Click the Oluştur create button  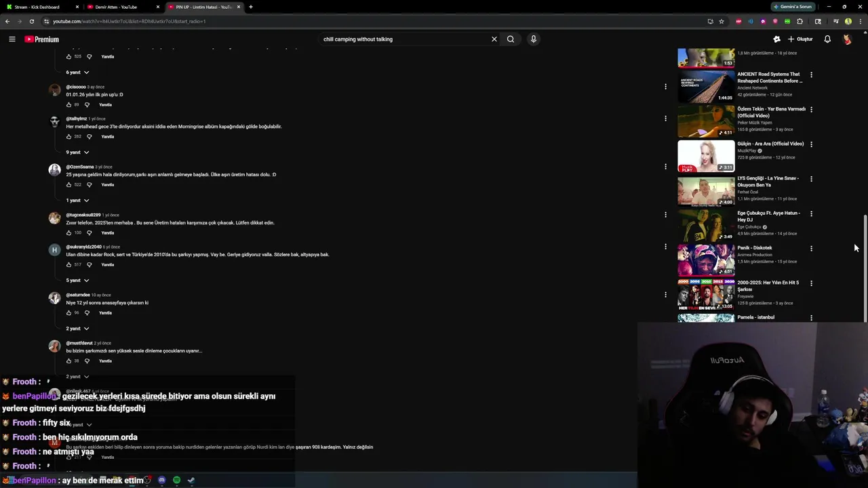point(800,39)
